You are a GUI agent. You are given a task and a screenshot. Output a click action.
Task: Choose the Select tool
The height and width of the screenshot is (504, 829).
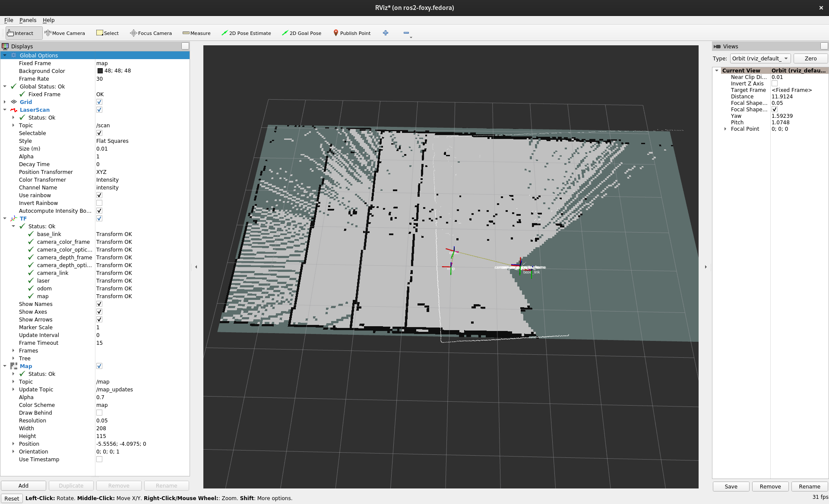pyautogui.click(x=107, y=33)
